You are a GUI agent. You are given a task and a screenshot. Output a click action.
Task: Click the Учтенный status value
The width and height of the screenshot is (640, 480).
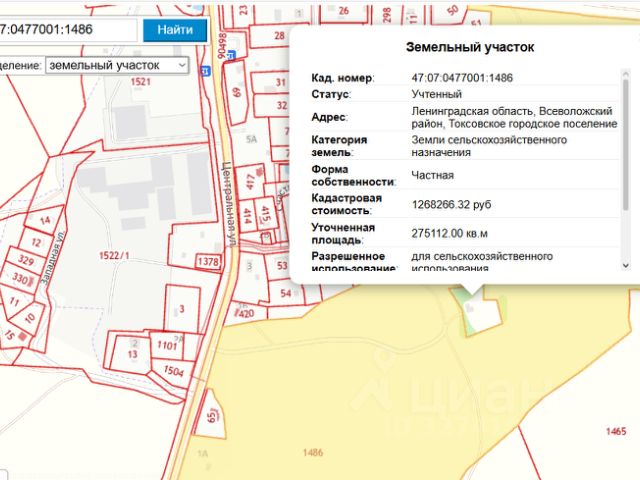click(436, 94)
